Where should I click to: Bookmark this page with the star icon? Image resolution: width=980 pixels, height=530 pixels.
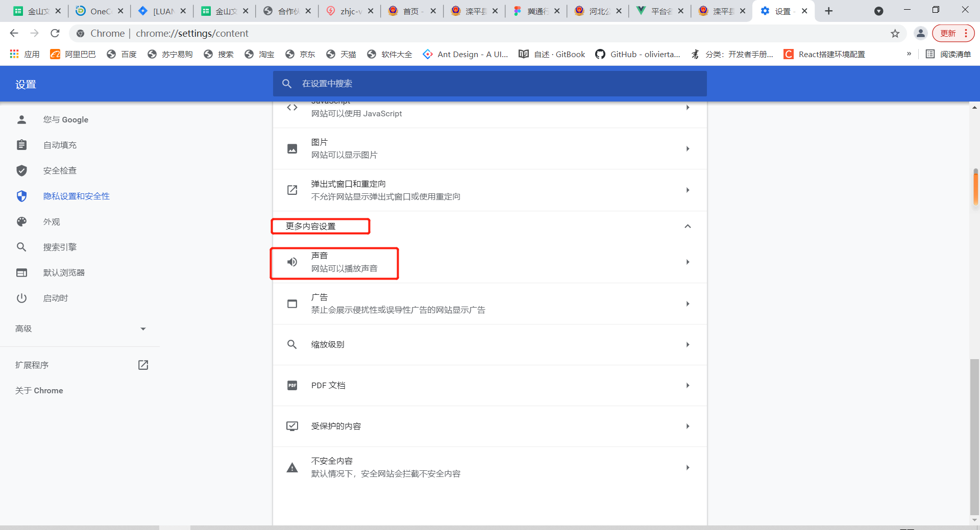pos(895,34)
